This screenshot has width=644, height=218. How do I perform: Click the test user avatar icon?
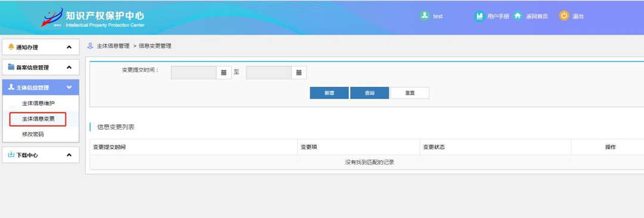(x=425, y=16)
